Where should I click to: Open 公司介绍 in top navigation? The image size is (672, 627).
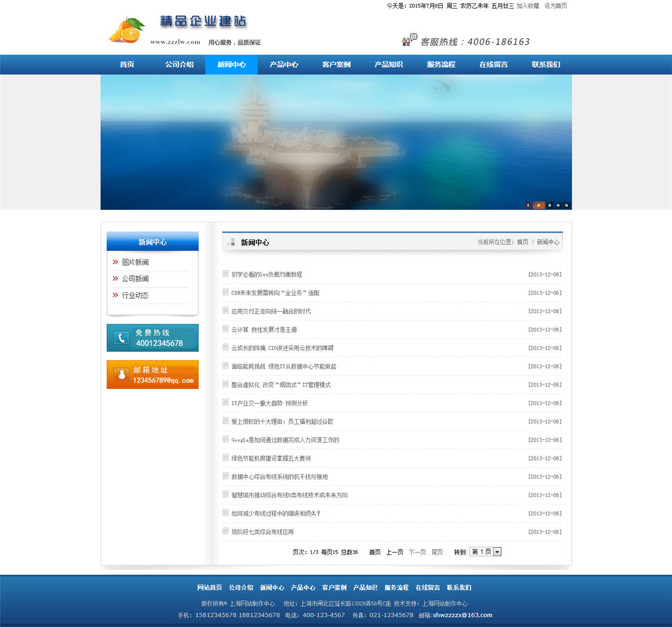point(179,64)
